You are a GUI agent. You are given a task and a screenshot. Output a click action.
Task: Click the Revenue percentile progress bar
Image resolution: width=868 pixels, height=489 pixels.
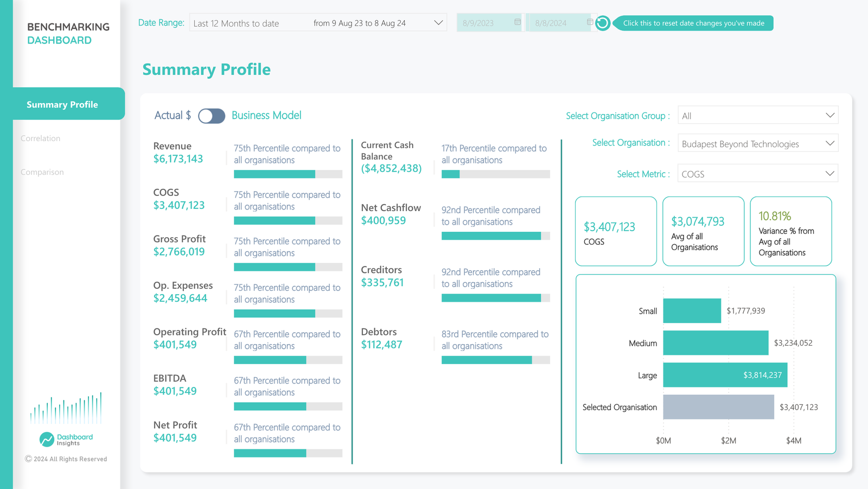(288, 174)
